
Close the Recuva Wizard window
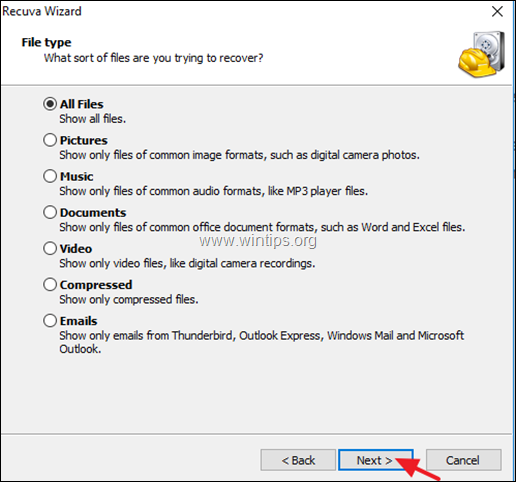(497, 12)
